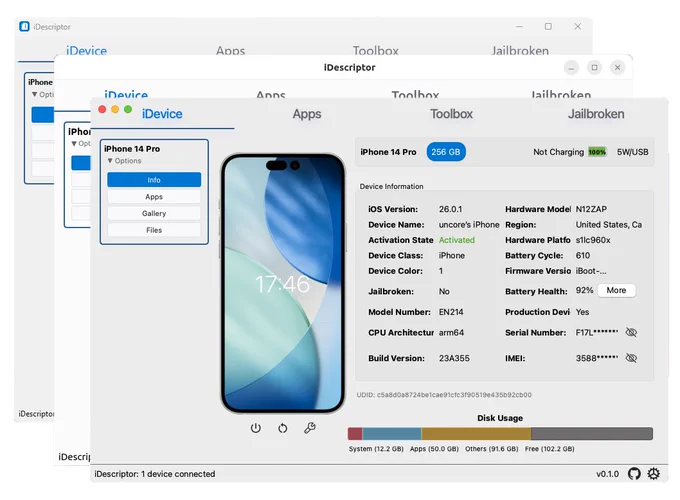The image size is (680, 500).
Task: Click the green Activated status text
Action: coord(457,240)
